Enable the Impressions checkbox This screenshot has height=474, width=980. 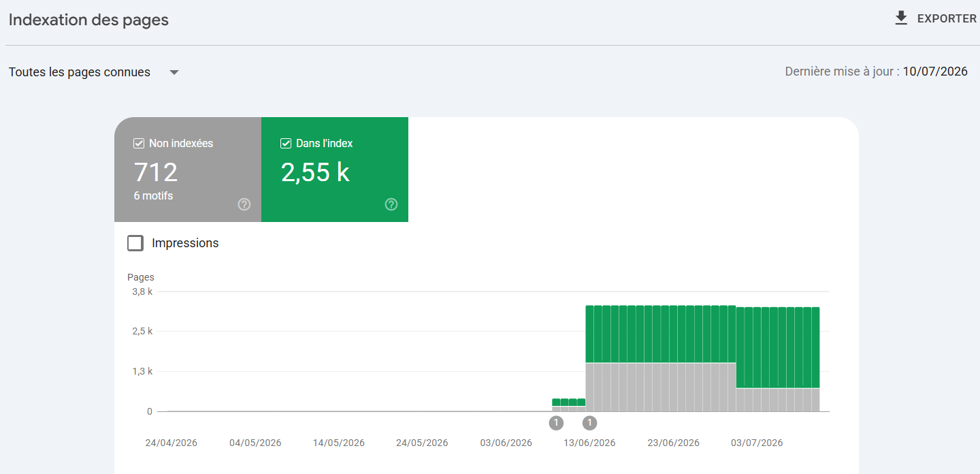point(135,243)
